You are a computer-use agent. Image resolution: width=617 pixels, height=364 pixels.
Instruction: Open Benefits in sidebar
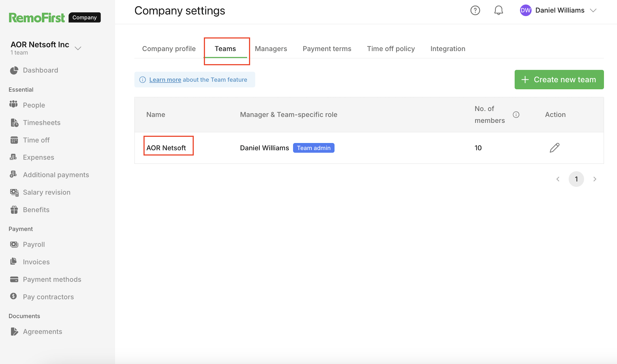(x=36, y=210)
